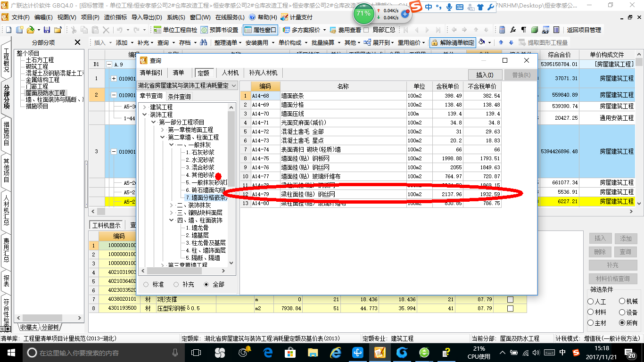Select the 标准 radio button
Screen dimensions: 644x362
(x=146, y=284)
